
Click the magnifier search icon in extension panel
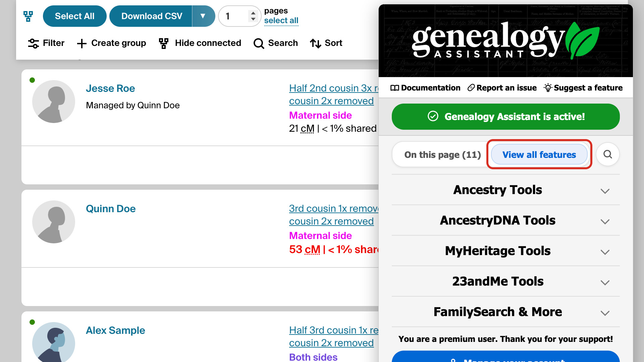click(607, 154)
